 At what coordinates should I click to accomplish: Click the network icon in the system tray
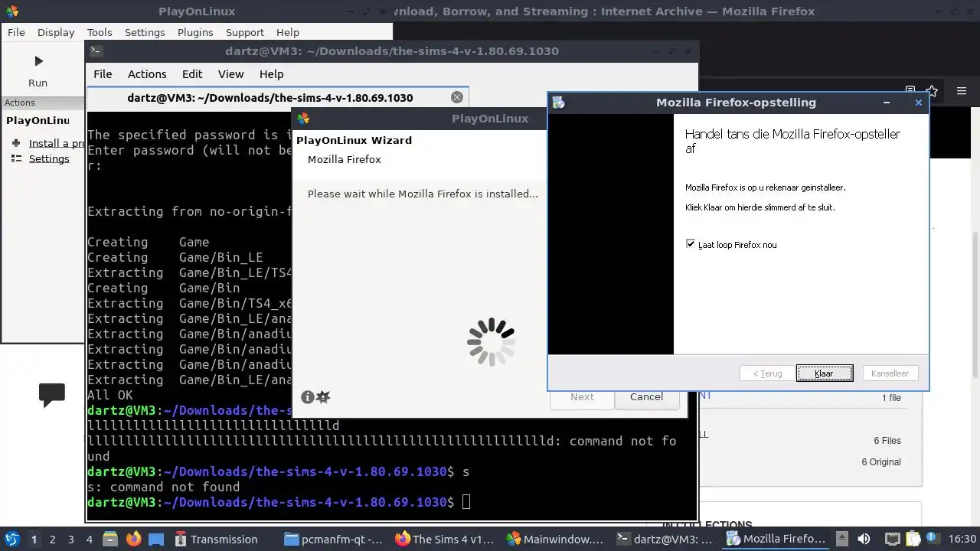(x=892, y=539)
